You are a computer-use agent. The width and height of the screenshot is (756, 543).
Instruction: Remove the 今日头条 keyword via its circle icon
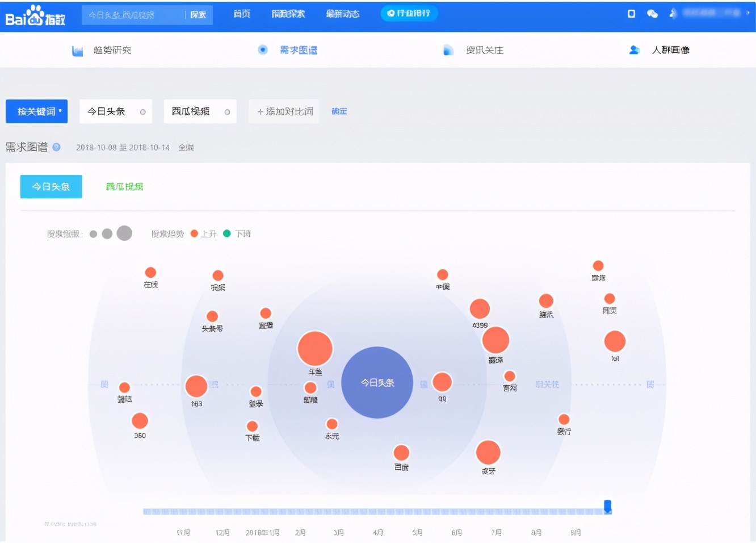pos(142,112)
